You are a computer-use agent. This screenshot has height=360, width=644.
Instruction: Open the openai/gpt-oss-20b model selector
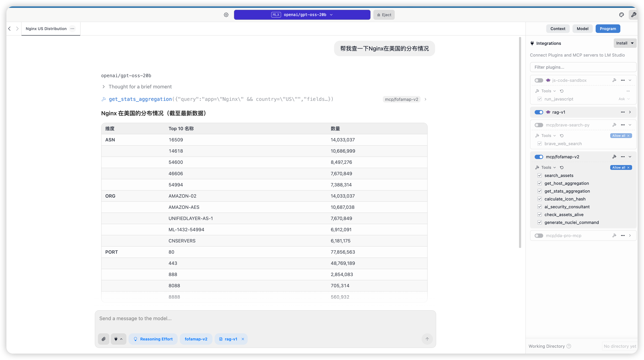(x=302, y=15)
